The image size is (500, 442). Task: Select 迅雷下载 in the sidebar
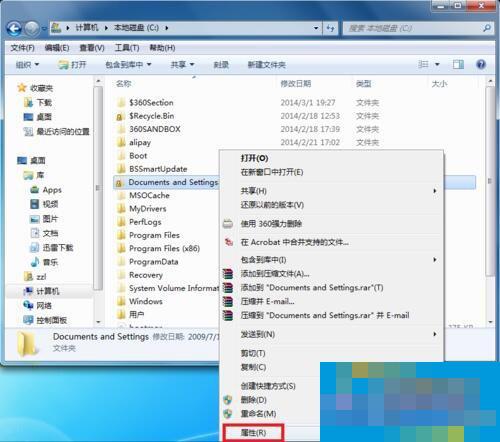[x=58, y=248]
